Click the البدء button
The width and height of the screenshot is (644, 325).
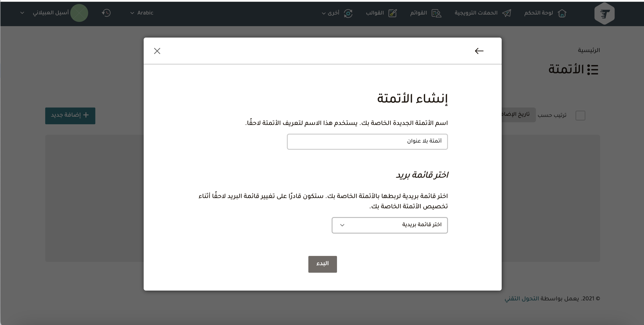322,264
